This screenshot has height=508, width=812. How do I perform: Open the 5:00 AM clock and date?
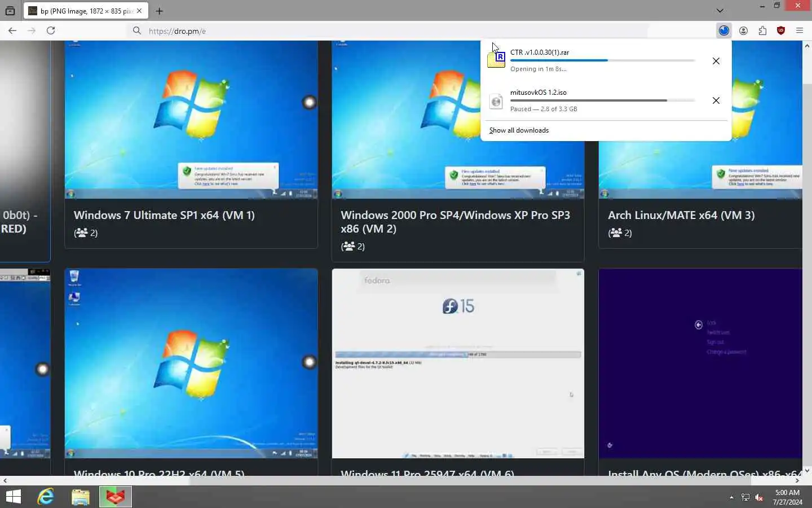(787, 497)
